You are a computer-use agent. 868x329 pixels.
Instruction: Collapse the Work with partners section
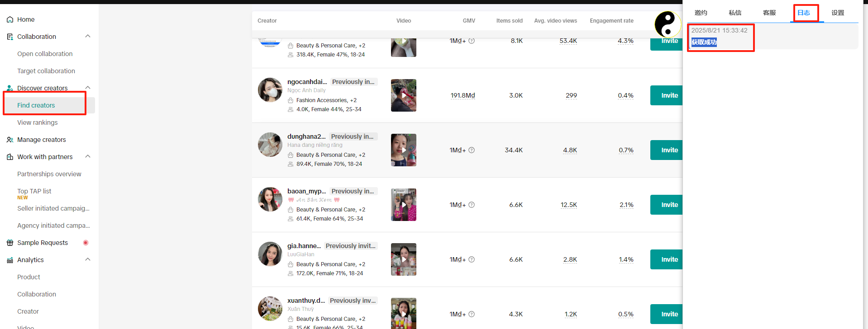(88, 156)
